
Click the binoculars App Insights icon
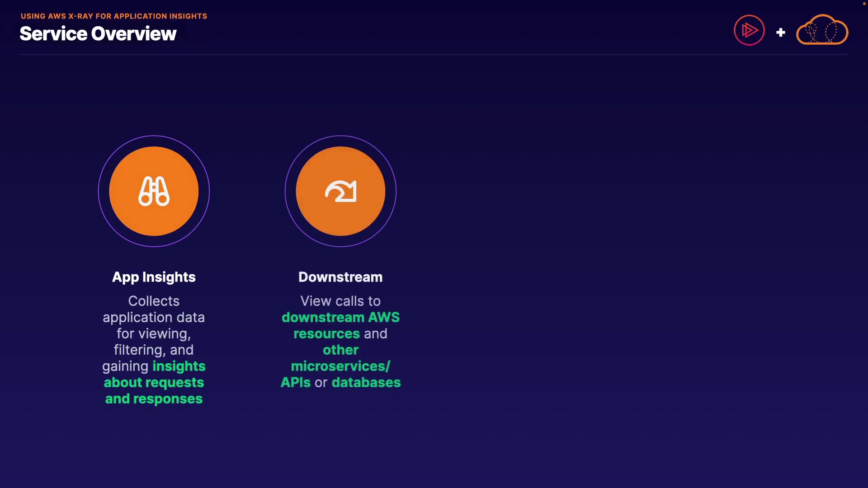tap(154, 191)
